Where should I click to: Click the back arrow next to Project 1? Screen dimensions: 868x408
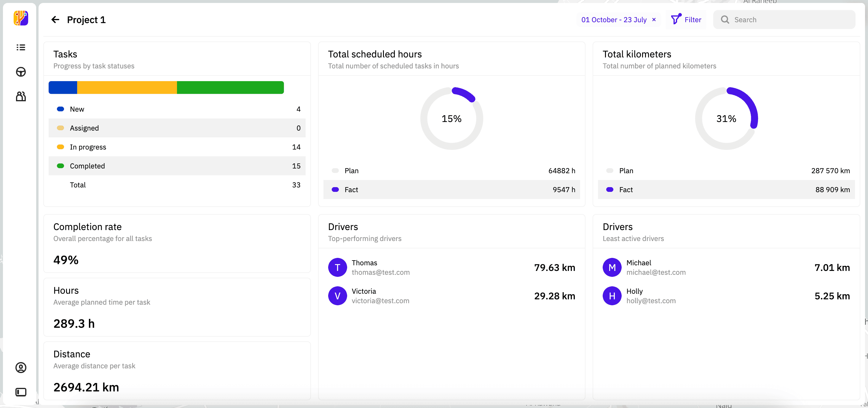tap(55, 20)
